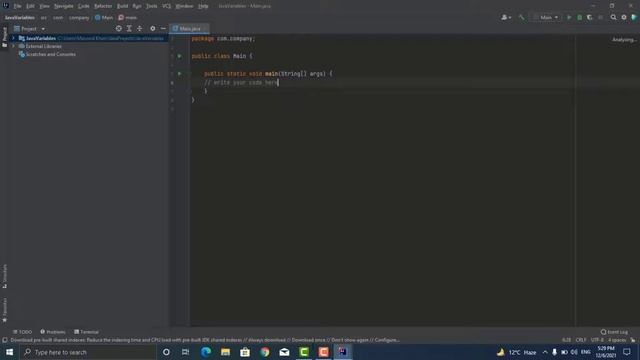The width and height of the screenshot is (640, 360).
Task: Click the Main class breadcrumb
Action: [104, 18]
